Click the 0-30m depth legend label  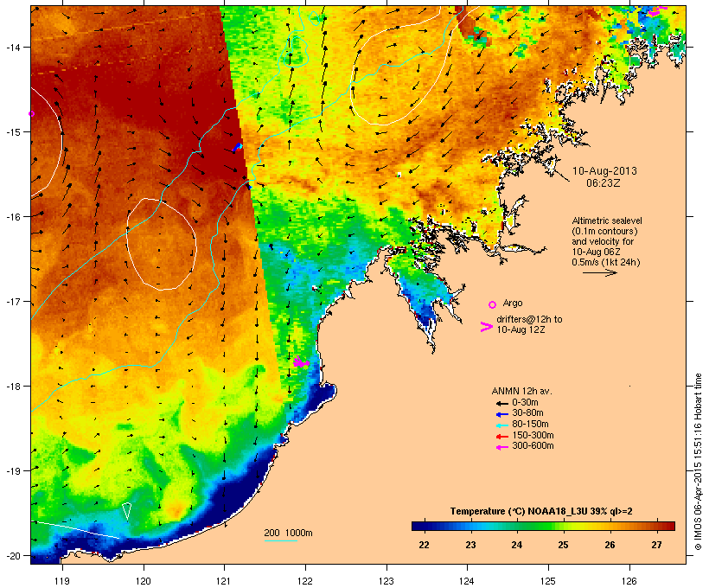coord(525,403)
